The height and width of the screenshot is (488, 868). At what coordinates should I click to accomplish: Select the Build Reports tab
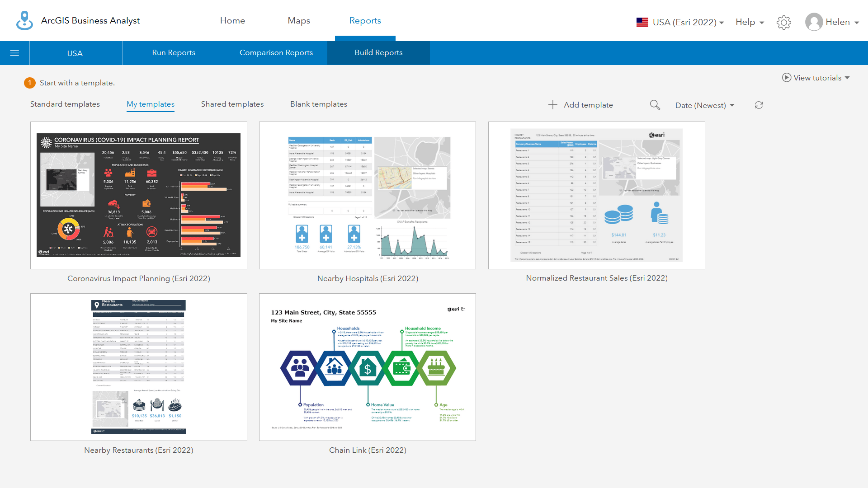point(378,52)
